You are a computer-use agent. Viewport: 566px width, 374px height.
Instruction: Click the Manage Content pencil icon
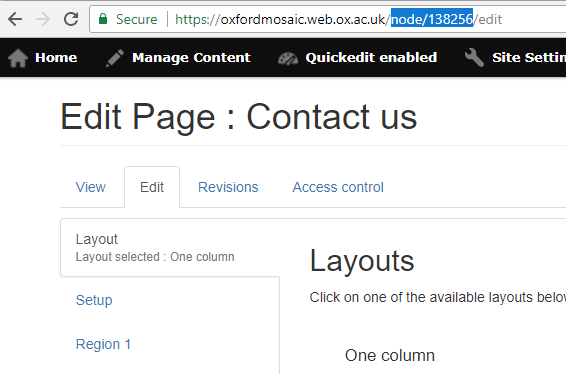point(115,58)
